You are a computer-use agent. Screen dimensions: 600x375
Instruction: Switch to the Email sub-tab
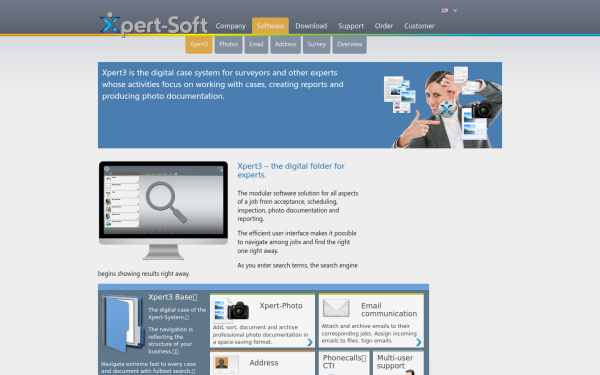256,44
